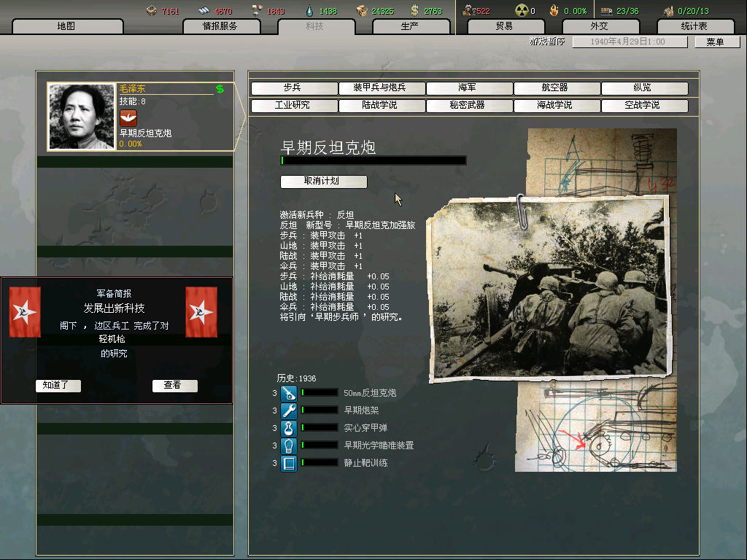Click the artillery icon for 50mm反坦克炮

coord(289,393)
